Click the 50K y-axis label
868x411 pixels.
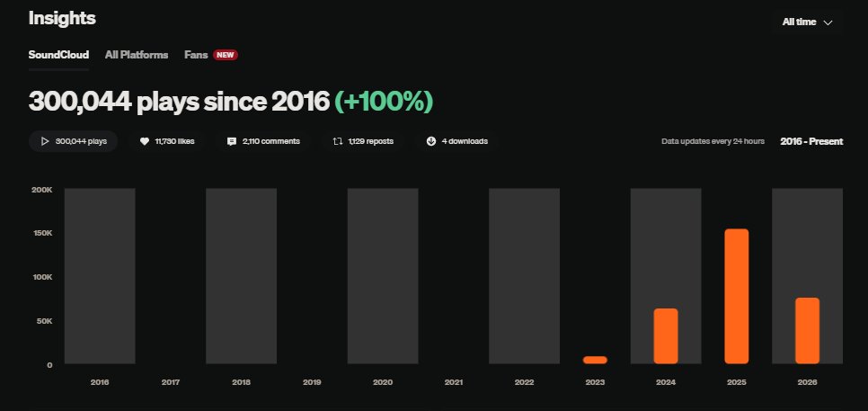click(44, 321)
